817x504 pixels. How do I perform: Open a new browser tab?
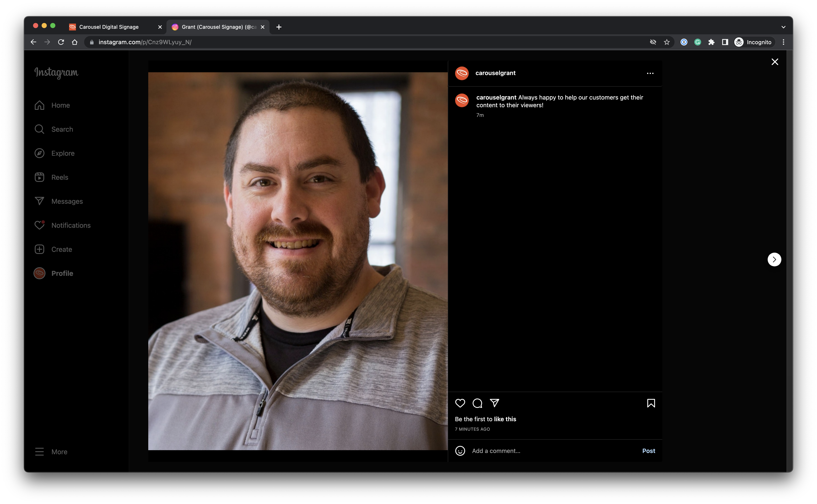coord(279,27)
